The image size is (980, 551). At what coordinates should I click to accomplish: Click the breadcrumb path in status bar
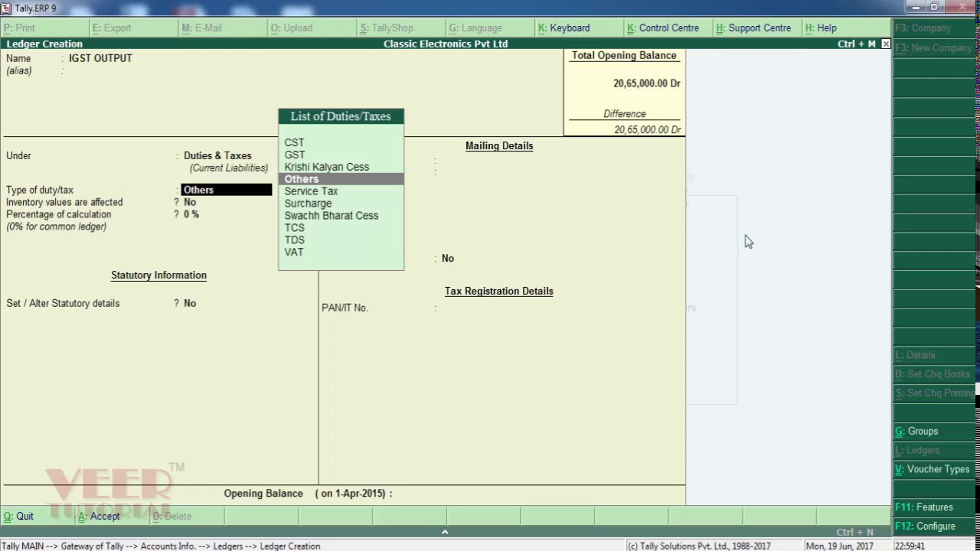click(x=161, y=546)
